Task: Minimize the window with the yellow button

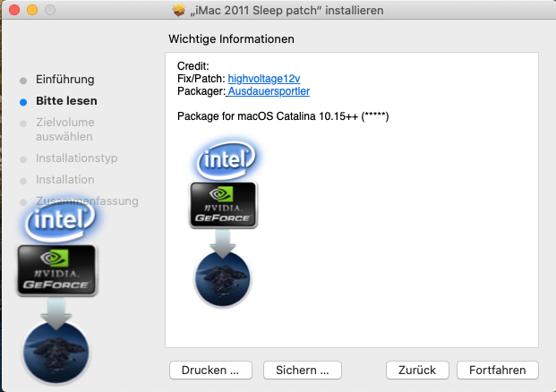Action: (32, 10)
